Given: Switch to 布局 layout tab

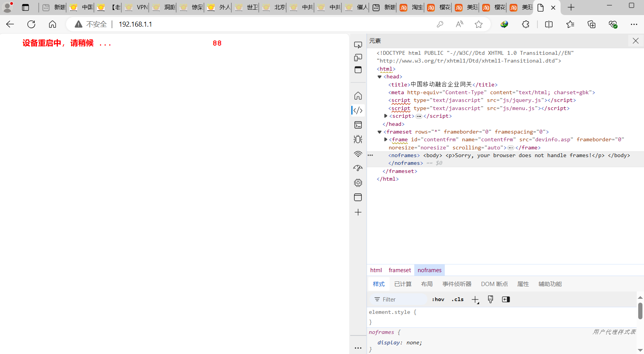Looking at the screenshot, I should [x=427, y=284].
